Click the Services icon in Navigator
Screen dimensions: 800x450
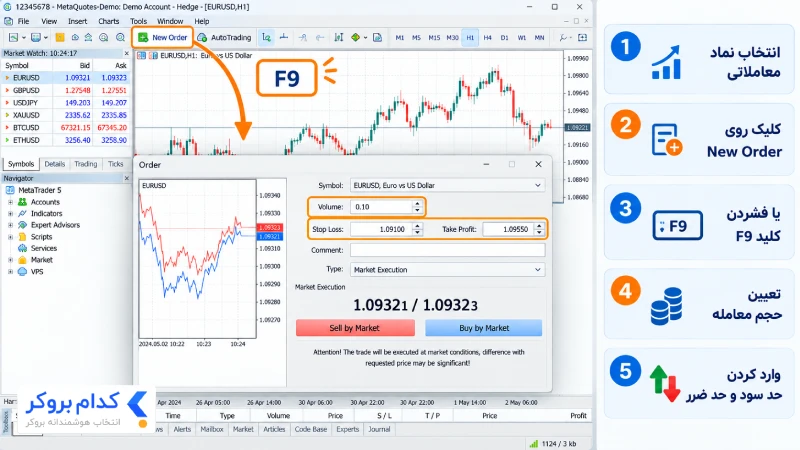click(x=22, y=248)
